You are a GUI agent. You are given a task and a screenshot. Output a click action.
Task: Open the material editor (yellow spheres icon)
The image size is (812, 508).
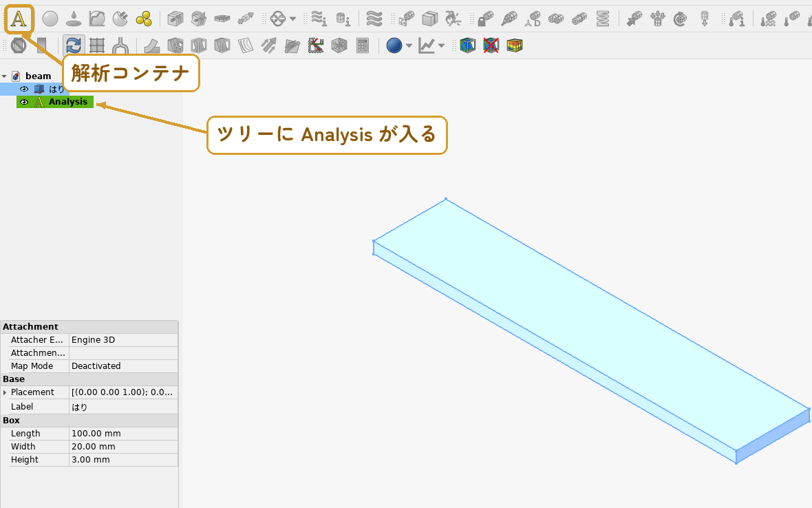coord(143,19)
